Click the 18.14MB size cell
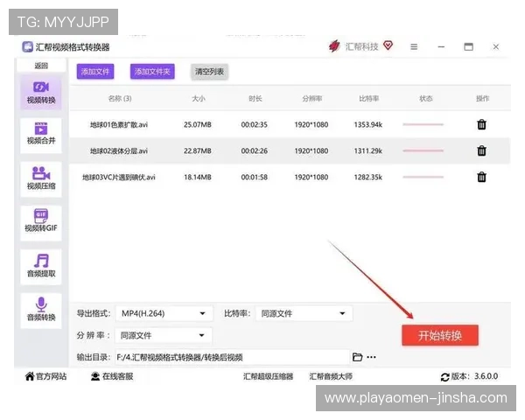Image resolution: width=525 pixels, height=420 pixels. tap(198, 177)
